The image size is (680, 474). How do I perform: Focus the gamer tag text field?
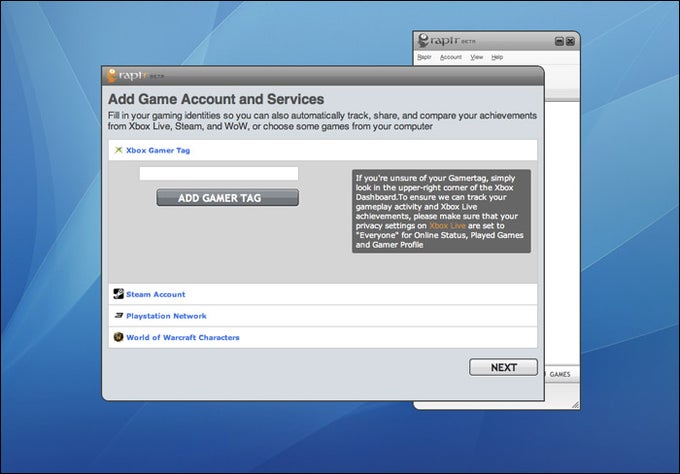point(219,173)
